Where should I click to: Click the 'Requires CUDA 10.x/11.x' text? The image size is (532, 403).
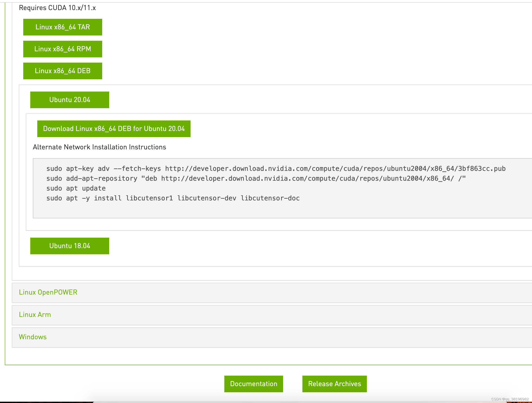(x=57, y=8)
